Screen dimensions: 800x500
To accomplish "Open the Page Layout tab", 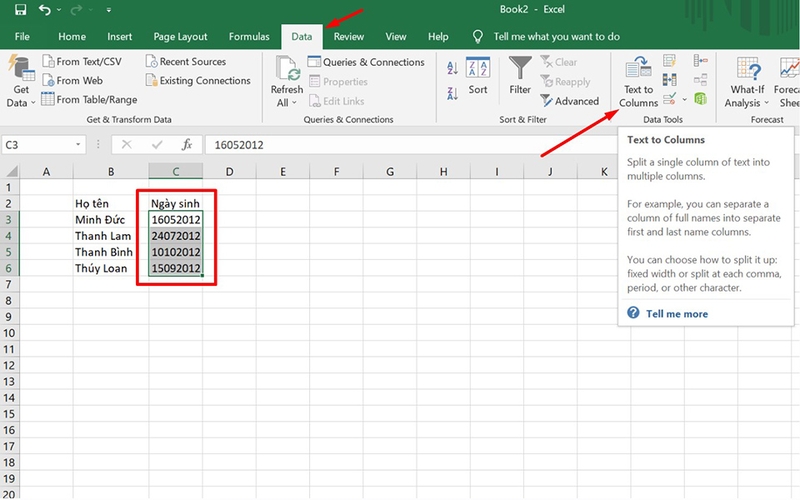I will [x=180, y=37].
